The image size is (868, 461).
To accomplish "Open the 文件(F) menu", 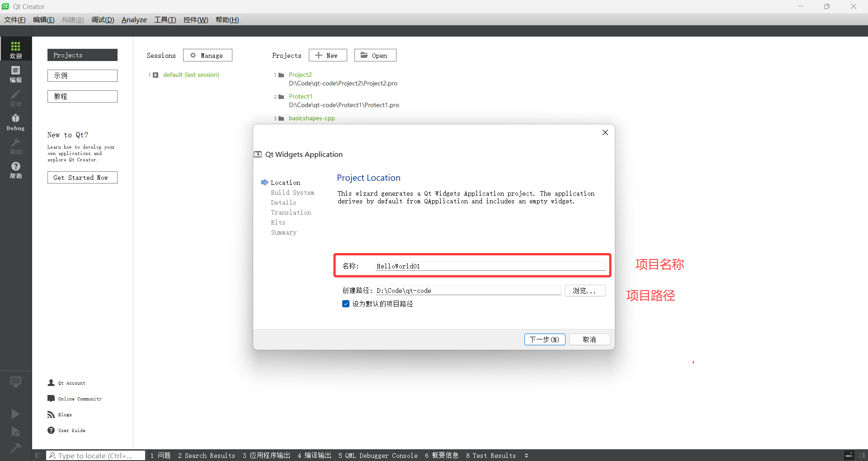I will click(15, 20).
